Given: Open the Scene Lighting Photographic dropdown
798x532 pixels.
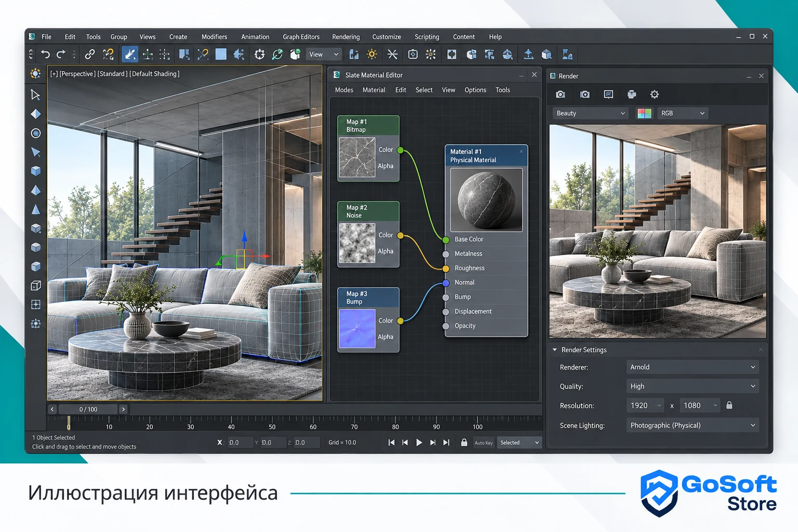Looking at the screenshot, I should (693, 425).
